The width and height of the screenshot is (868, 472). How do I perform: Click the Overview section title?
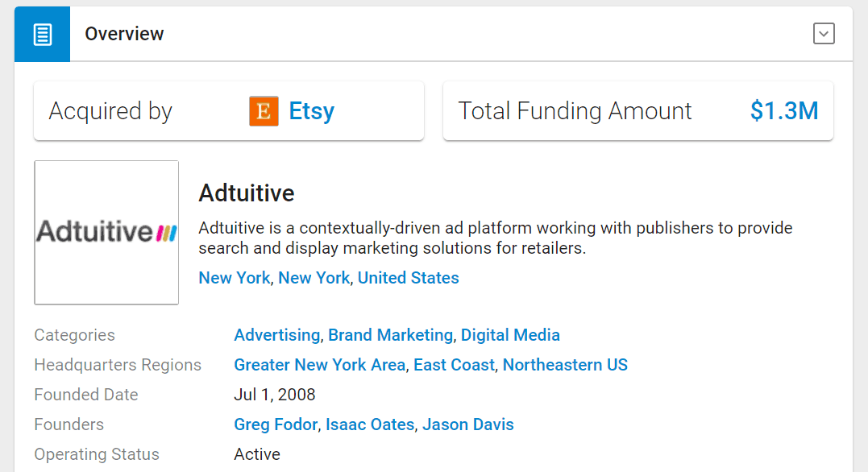(124, 34)
